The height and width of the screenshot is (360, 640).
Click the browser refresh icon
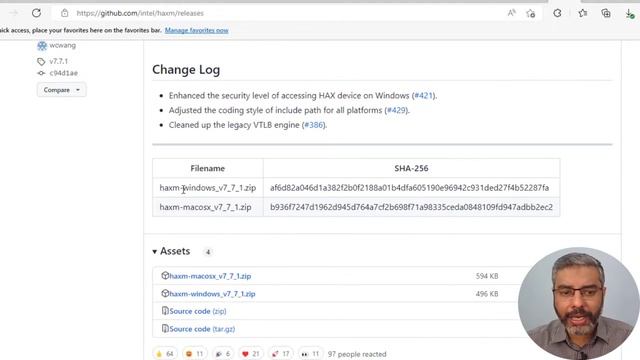coord(36,13)
